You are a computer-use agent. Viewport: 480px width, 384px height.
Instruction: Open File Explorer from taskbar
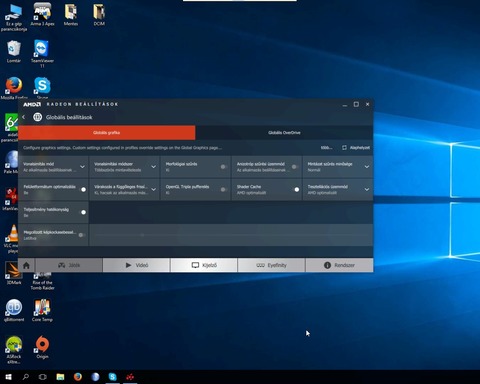coord(60,377)
